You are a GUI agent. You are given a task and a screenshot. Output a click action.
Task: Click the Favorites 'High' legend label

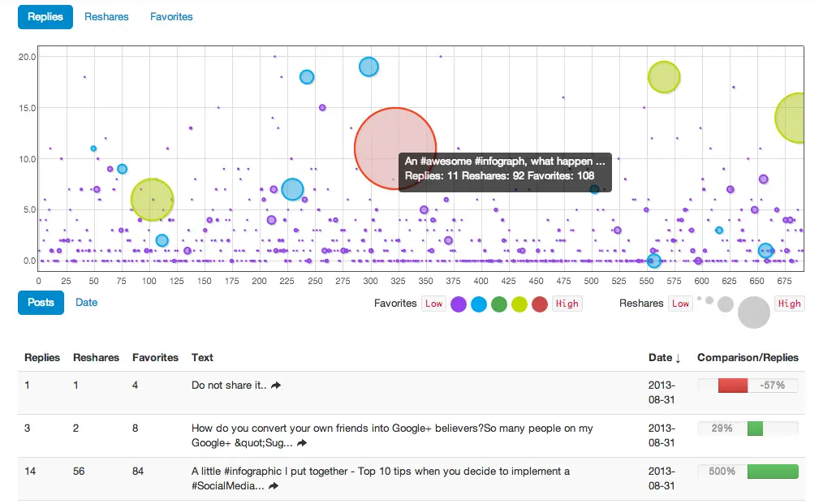pyautogui.click(x=567, y=304)
